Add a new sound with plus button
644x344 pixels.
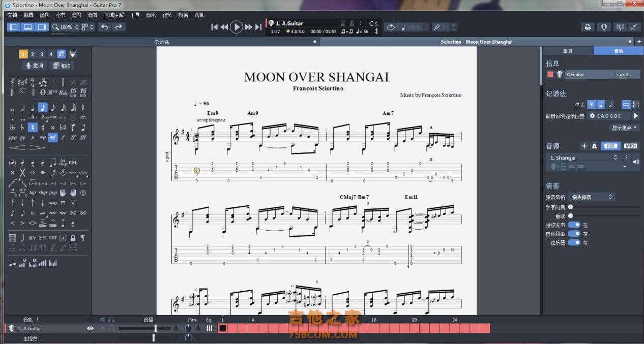pos(584,146)
